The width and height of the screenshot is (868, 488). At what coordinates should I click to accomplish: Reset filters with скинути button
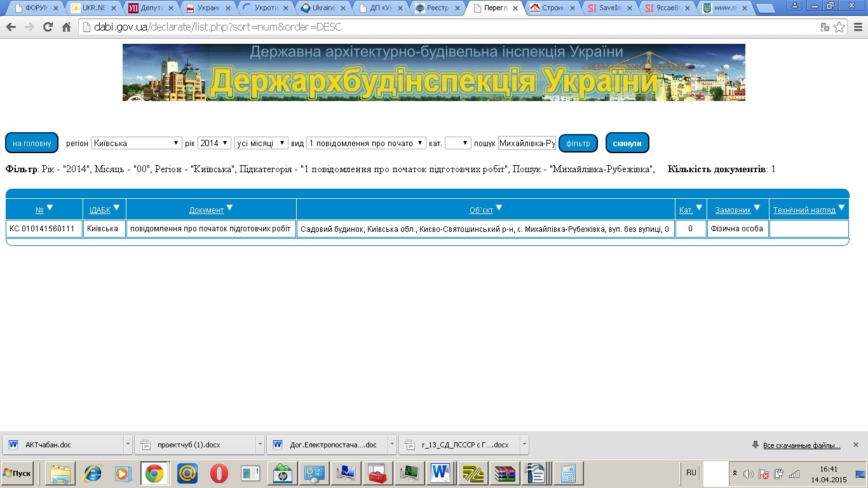tap(627, 143)
